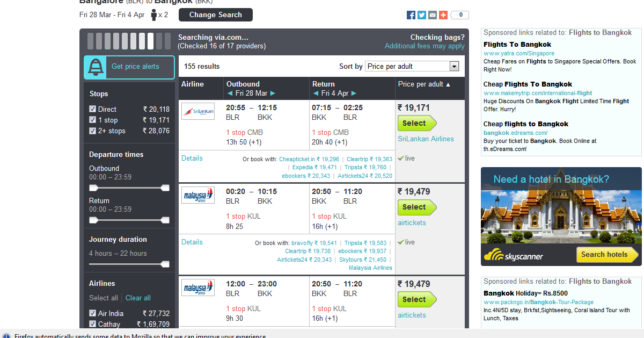
Task: Click Clear all airlines link
Action: tap(138, 298)
